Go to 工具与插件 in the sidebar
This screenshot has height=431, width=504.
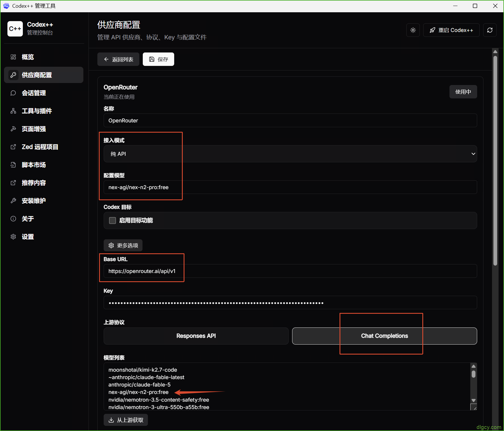point(44,111)
